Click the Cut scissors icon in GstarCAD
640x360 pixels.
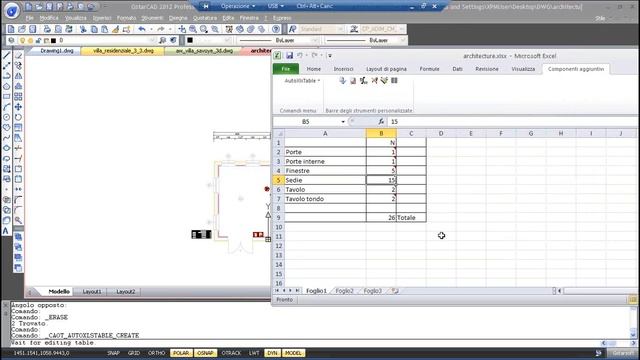[83, 29]
